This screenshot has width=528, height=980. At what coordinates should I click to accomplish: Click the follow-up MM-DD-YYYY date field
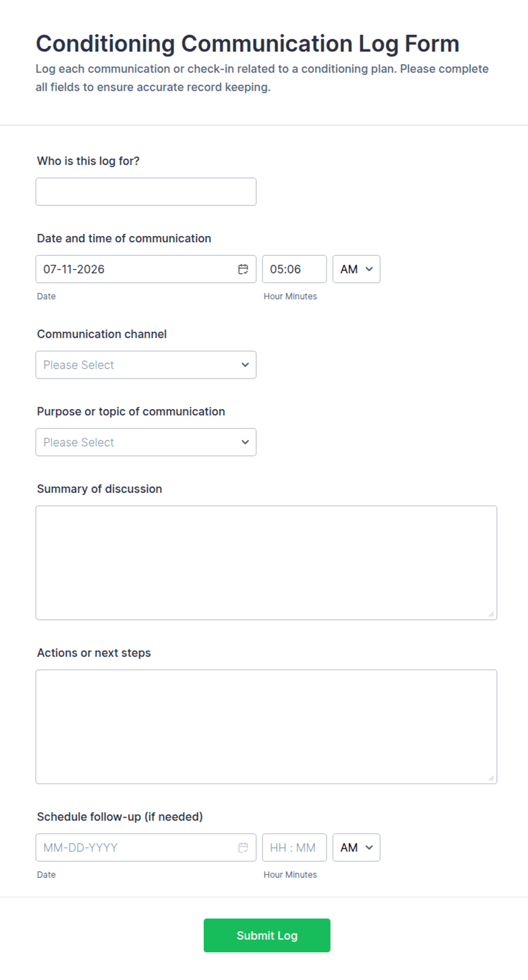pos(146,847)
